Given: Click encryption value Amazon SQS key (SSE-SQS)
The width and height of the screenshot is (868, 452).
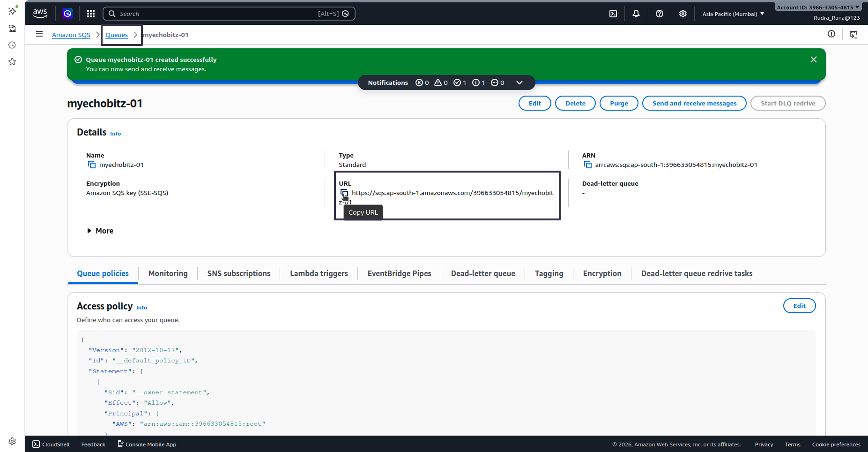Looking at the screenshot, I should (x=127, y=193).
